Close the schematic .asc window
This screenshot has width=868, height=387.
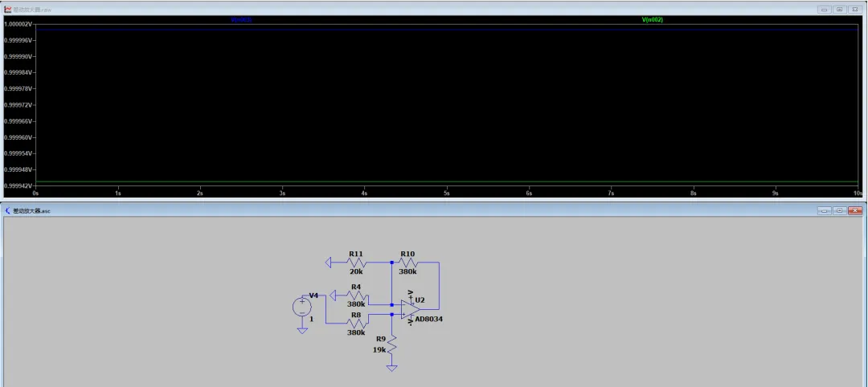[x=854, y=210]
